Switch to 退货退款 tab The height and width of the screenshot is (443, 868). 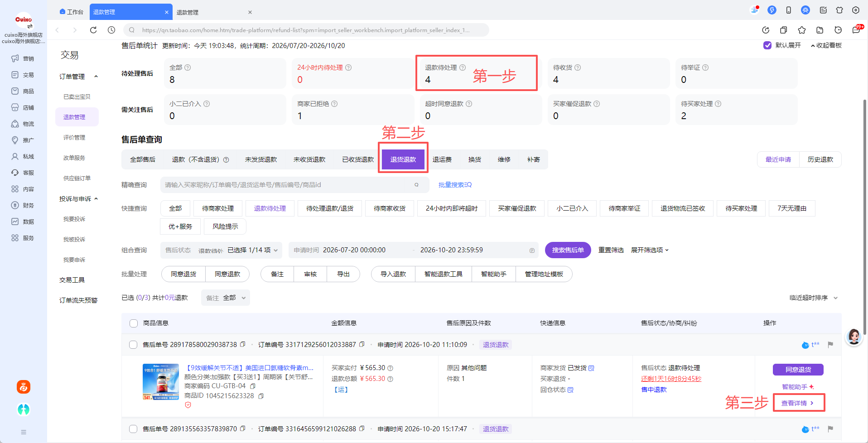(403, 159)
